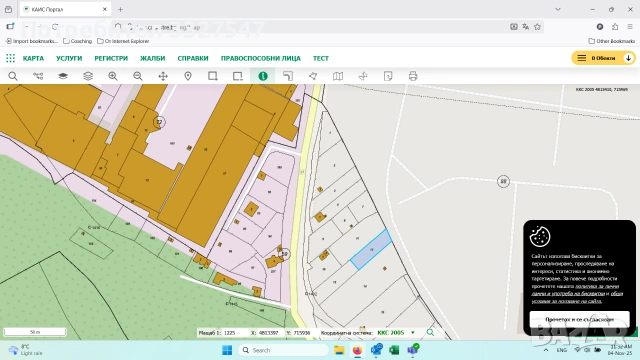Activate the pan move arrows tool
This screenshot has height=360, width=640.
pos(163,76)
